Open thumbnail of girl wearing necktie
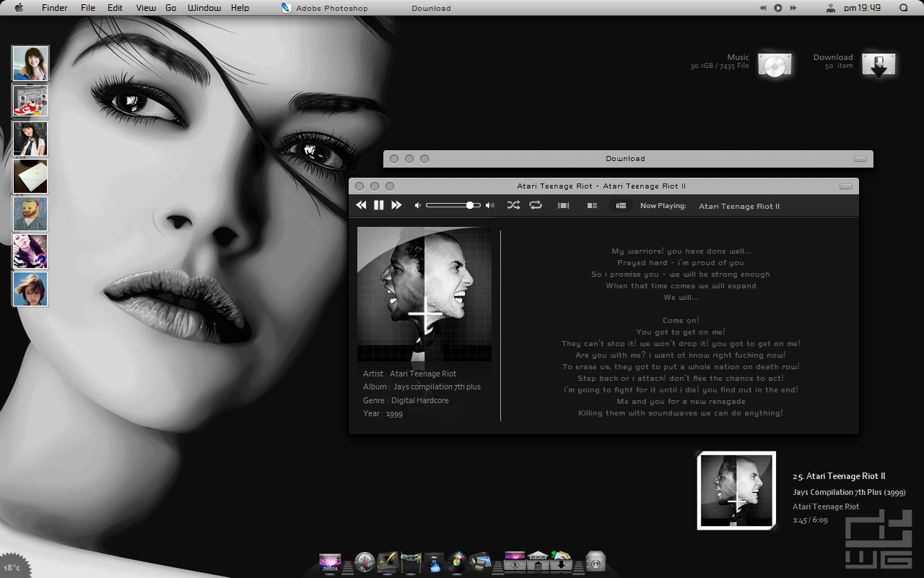This screenshot has height=578, width=924. point(30,139)
